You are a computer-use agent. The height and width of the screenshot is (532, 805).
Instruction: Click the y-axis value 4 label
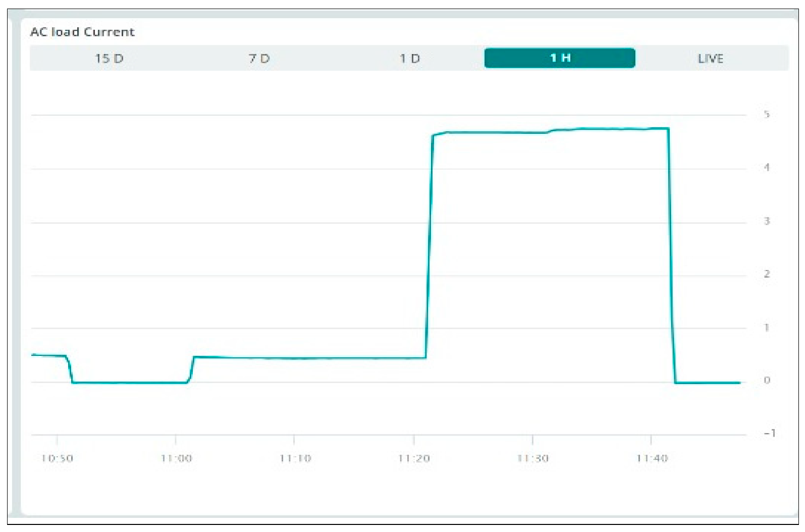(767, 168)
